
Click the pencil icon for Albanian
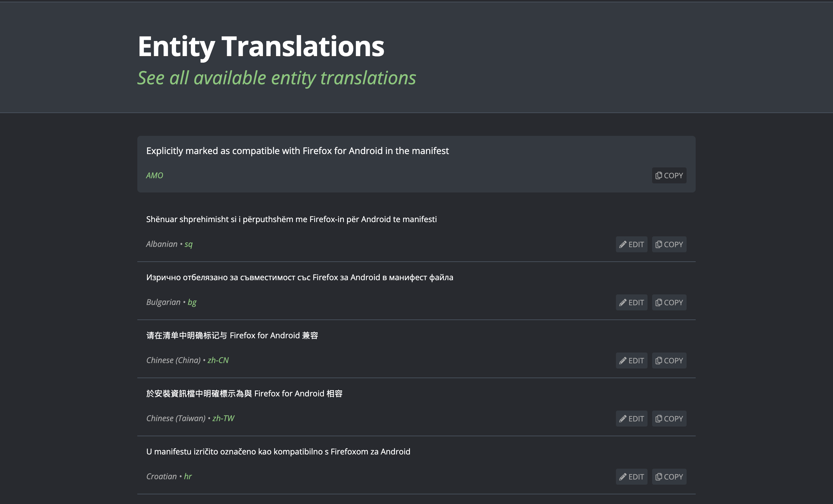623,245
